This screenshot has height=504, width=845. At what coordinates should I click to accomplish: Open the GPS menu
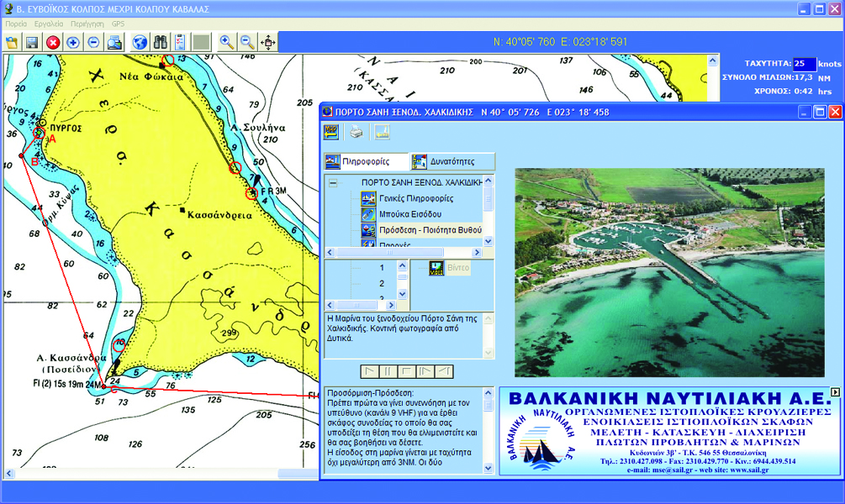coord(118,24)
